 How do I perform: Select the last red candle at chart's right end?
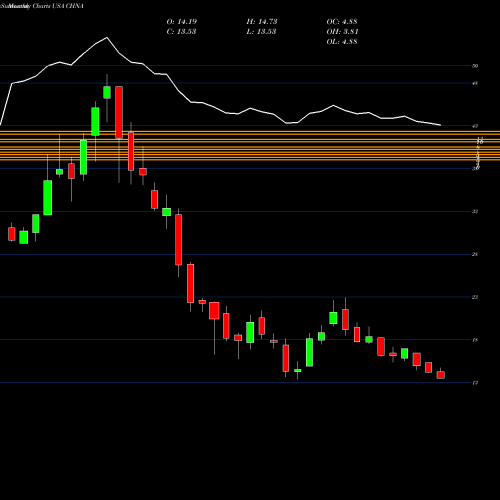click(x=441, y=375)
